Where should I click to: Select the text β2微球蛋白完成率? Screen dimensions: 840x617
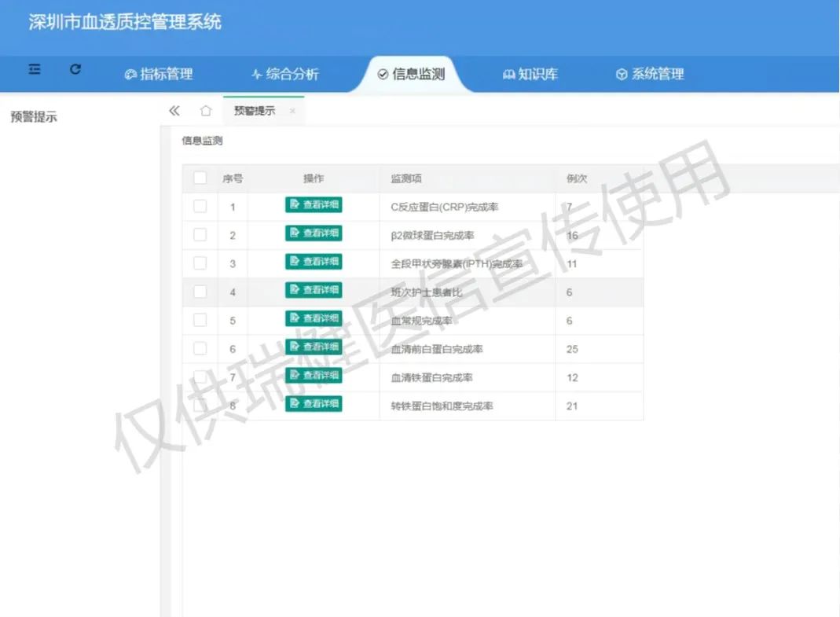pyautogui.click(x=432, y=235)
